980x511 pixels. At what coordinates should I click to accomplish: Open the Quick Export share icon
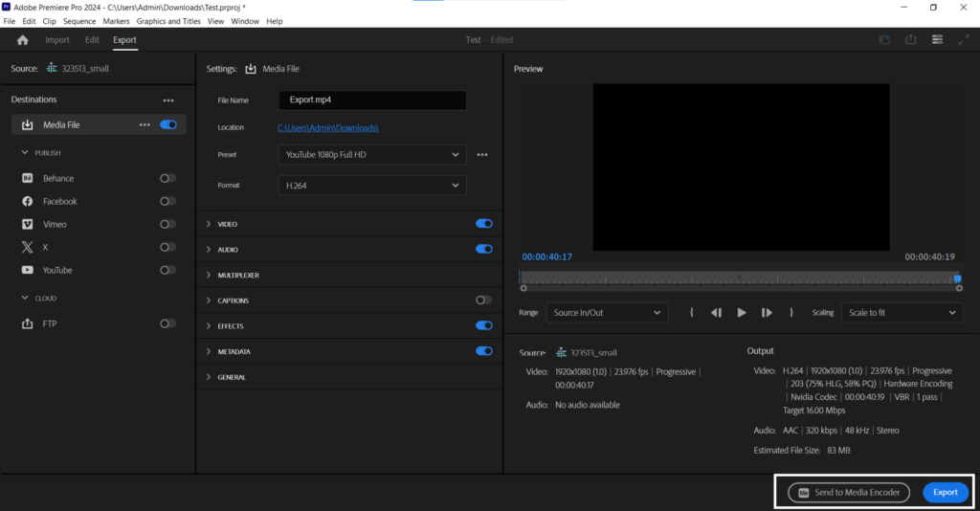(911, 40)
